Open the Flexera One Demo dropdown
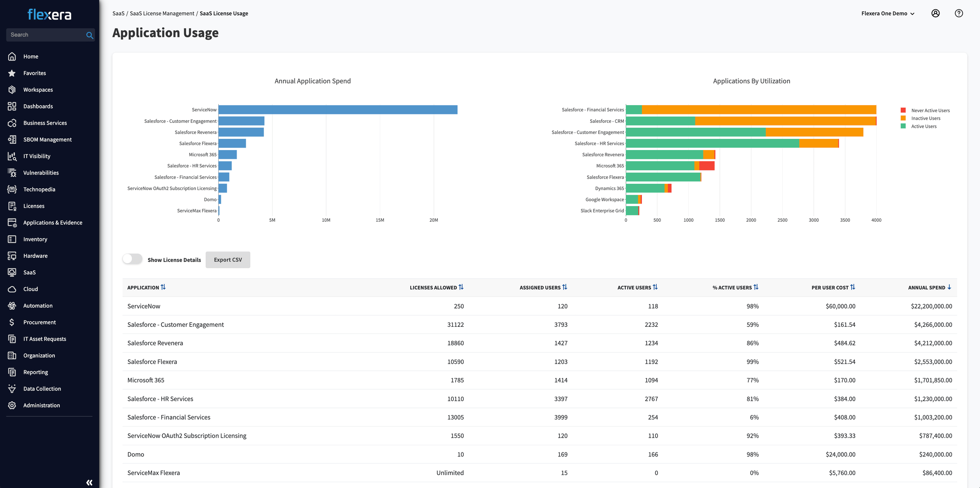The image size is (980, 488). [x=887, y=13]
